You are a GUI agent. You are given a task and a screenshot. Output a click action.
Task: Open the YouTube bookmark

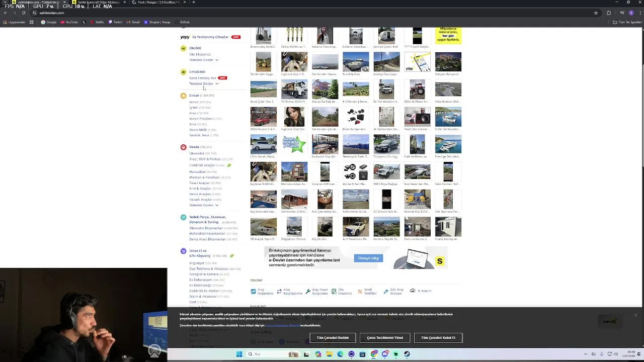click(69, 22)
